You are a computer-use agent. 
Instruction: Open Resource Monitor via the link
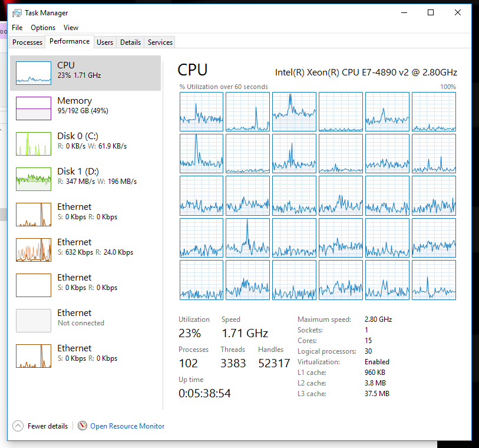[x=127, y=426]
